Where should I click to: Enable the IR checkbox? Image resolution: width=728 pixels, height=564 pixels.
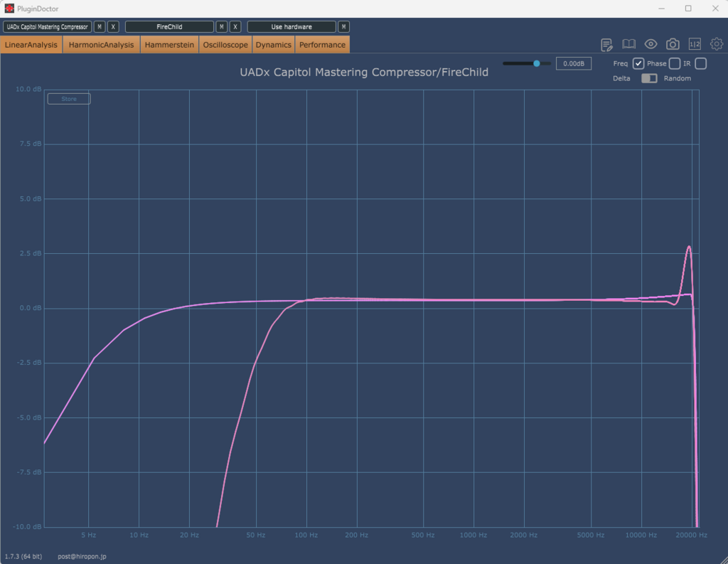point(701,63)
